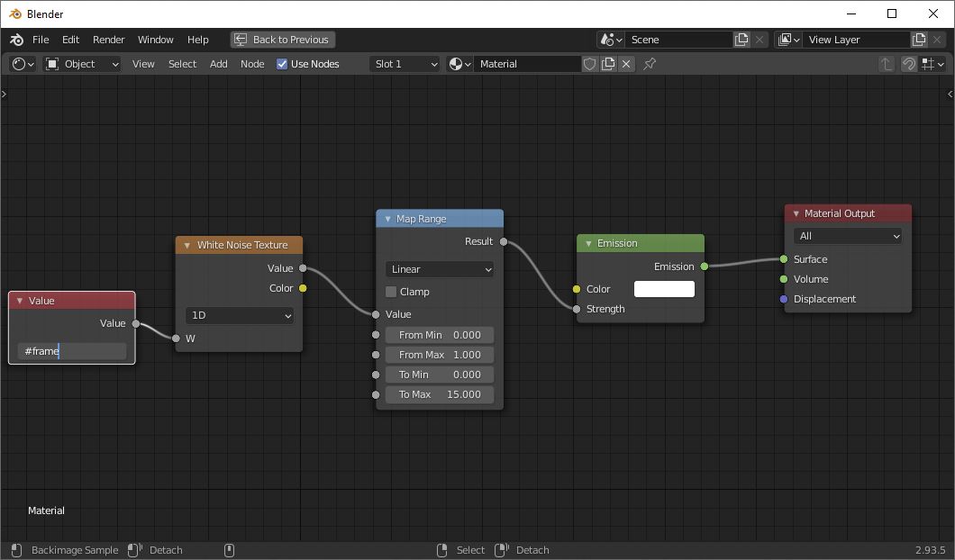Click the New Scene duplicate icon
This screenshot has width=955, height=560.
[x=741, y=40]
